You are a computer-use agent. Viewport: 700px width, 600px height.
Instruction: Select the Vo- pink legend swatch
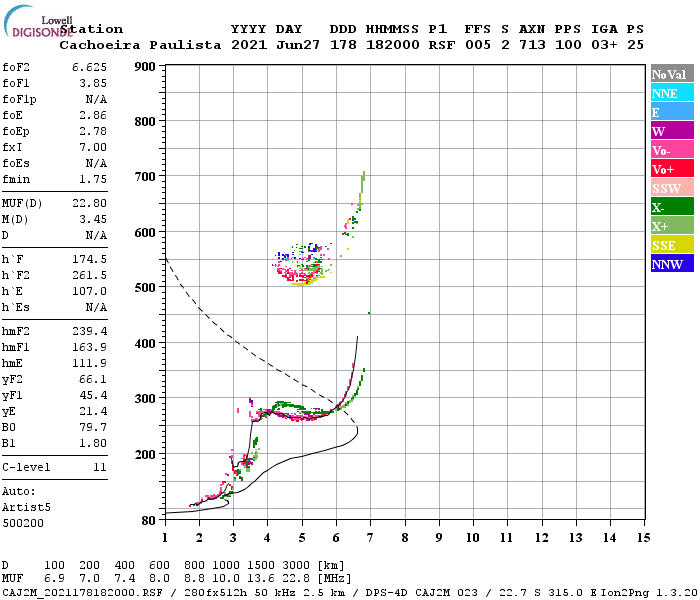click(x=672, y=150)
